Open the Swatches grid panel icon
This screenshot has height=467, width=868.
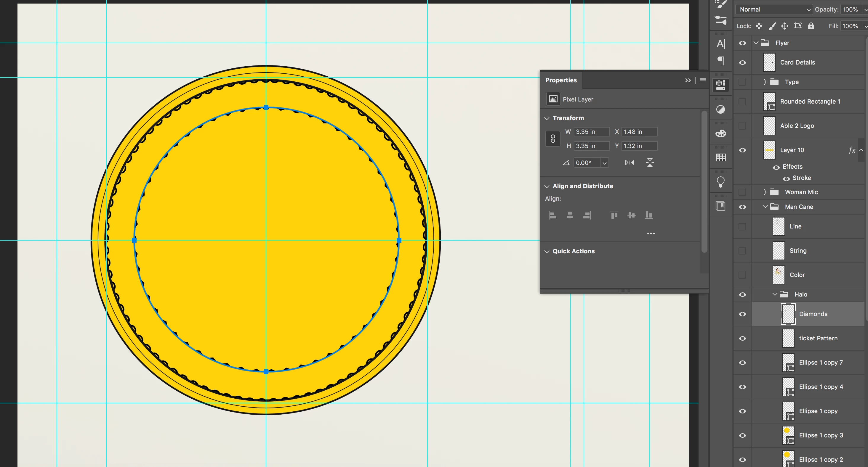(x=720, y=157)
